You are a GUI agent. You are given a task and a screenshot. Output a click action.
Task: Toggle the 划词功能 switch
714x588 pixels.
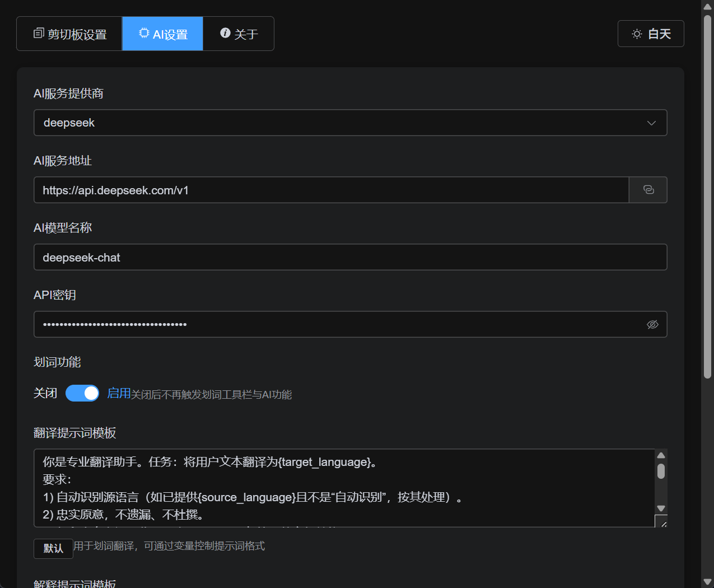coord(82,393)
